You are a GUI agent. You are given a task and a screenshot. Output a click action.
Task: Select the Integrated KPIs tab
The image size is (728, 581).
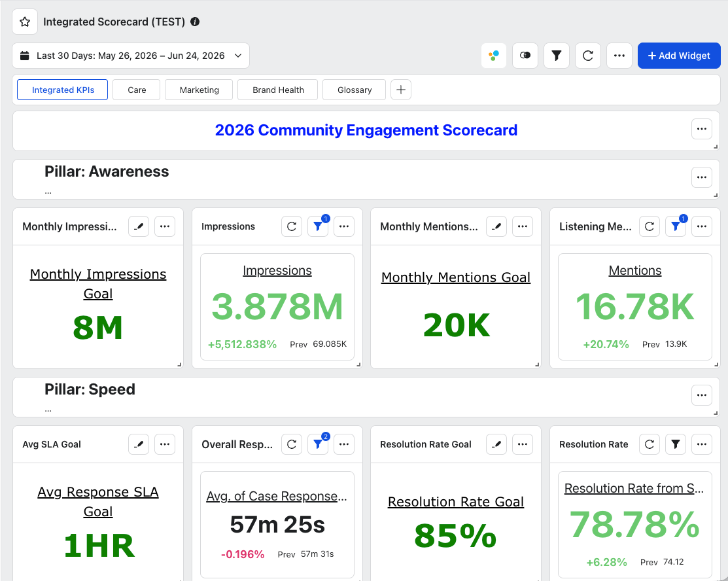[63, 90]
